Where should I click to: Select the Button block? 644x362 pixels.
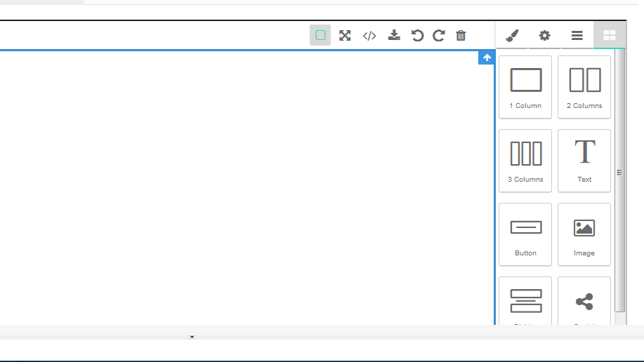pyautogui.click(x=525, y=234)
